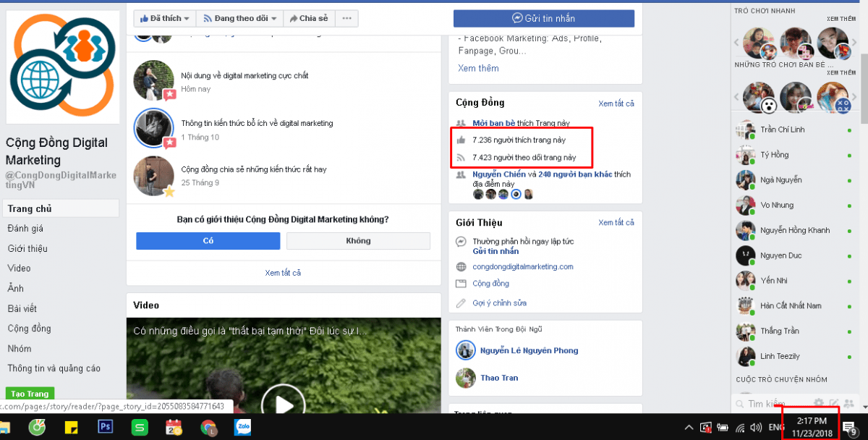The height and width of the screenshot is (440, 868).
Task: Open chat with Ngà Nguyễn
Action: click(x=793, y=179)
